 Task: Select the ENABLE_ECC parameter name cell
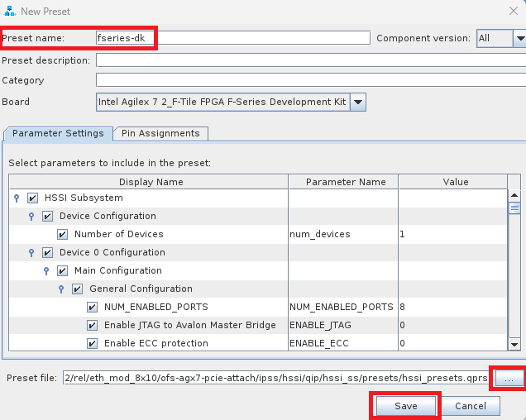click(x=343, y=343)
